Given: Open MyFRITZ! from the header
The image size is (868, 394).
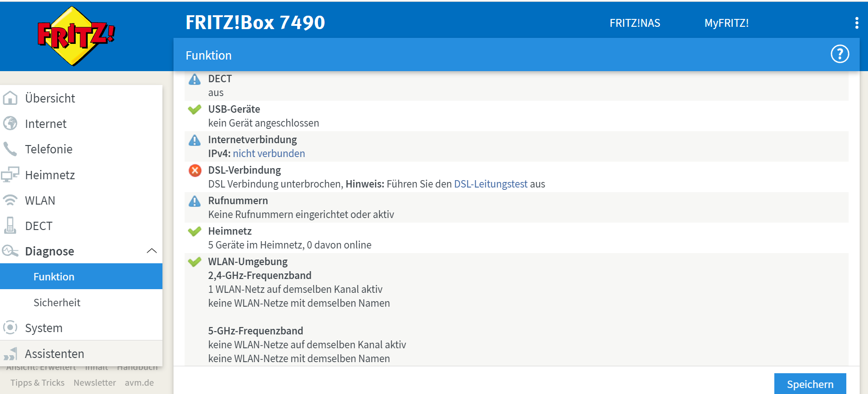Looking at the screenshot, I should pos(726,23).
